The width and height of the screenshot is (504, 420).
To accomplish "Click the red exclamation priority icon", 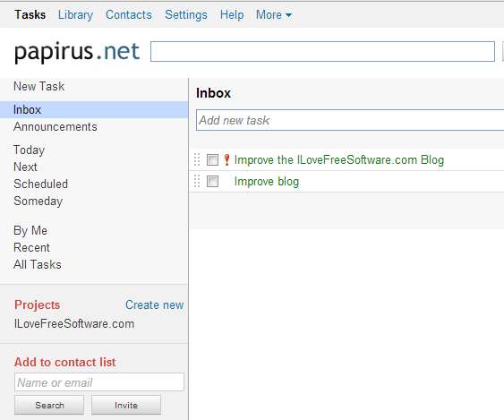I will (x=226, y=159).
